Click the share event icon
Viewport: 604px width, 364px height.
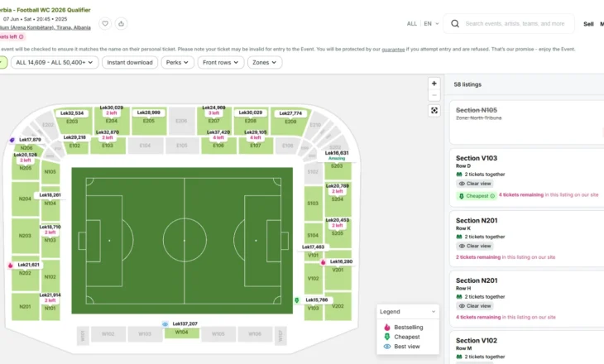(121, 23)
